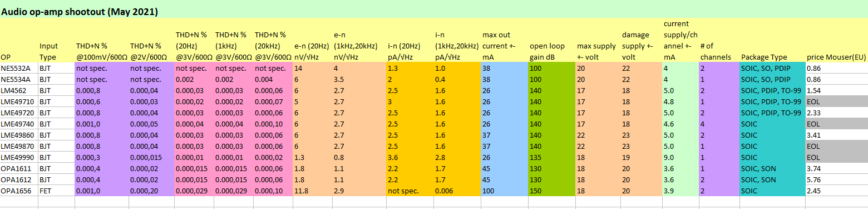Select the 'LME49720' op-amp name cell
The width and height of the screenshot is (868, 209).
click(19, 112)
